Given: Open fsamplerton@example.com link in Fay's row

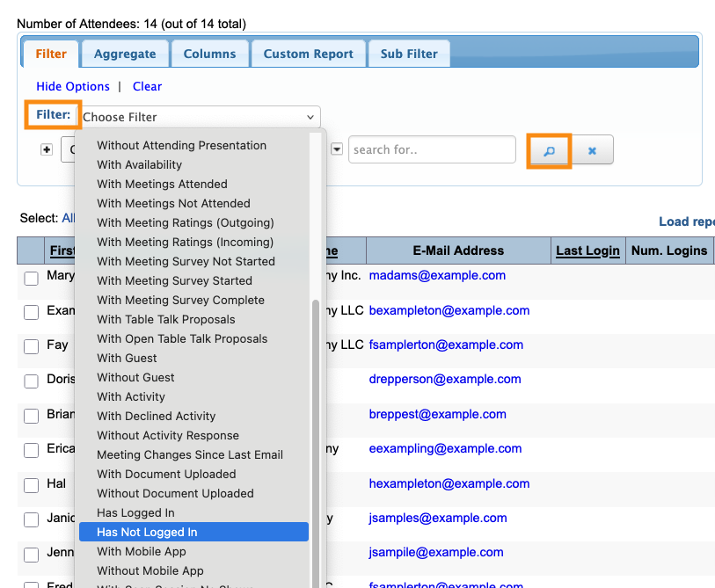Looking at the screenshot, I should (446, 345).
